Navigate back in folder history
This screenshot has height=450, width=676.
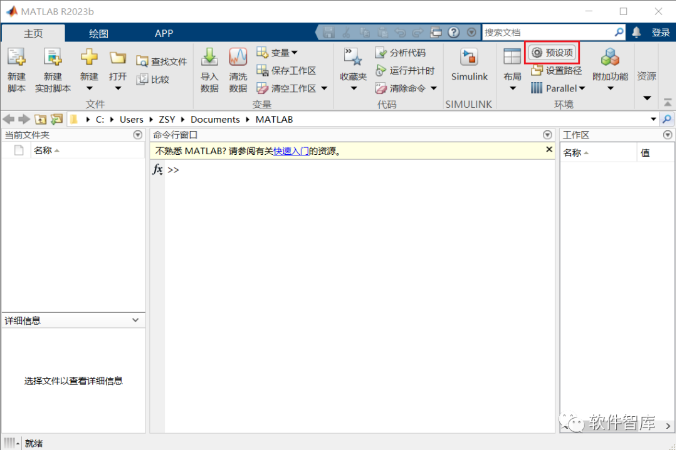point(9,119)
